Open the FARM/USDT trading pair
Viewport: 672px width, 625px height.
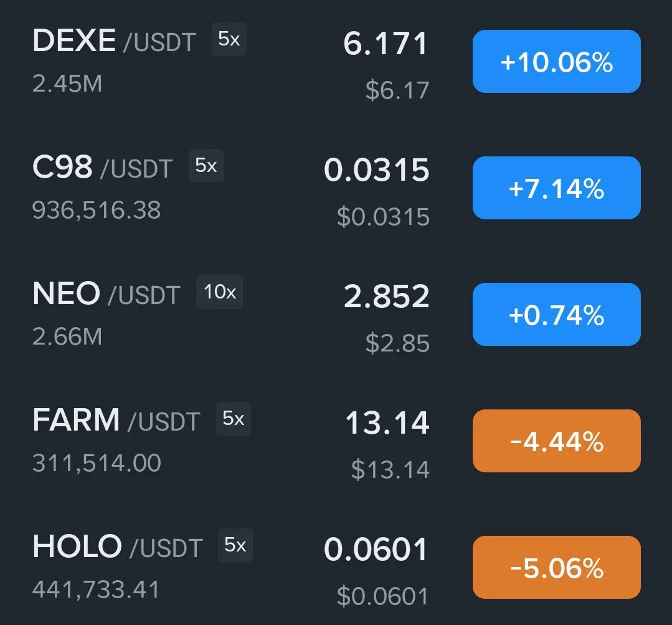point(116,421)
